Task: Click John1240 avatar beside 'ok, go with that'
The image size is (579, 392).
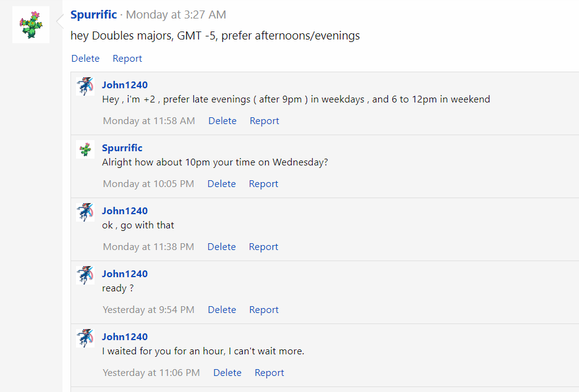Action: tap(85, 212)
